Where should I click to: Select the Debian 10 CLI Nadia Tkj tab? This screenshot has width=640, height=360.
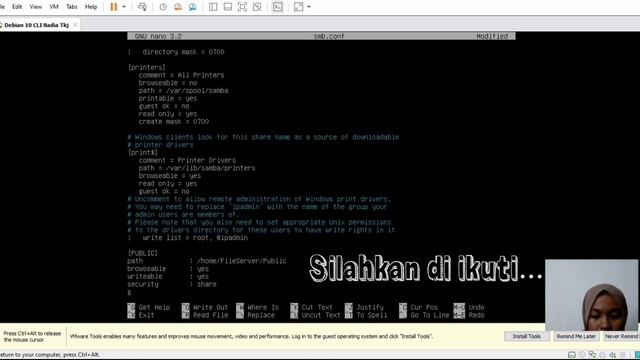coord(36,25)
